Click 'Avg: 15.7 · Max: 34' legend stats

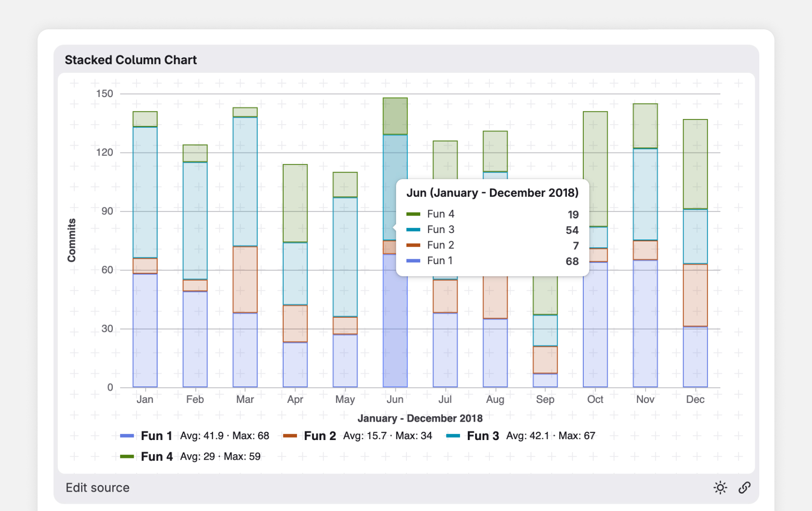(388, 436)
